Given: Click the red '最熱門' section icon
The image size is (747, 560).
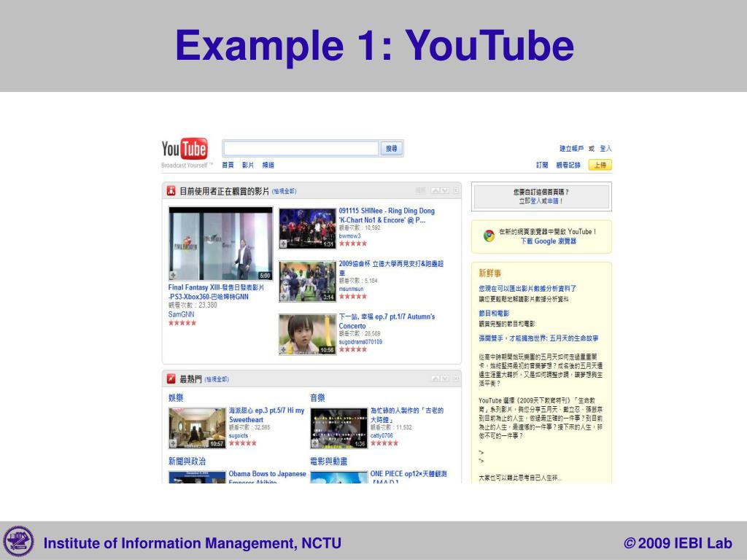Looking at the screenshot, I should pyautogui.click(x=171, y=379).
